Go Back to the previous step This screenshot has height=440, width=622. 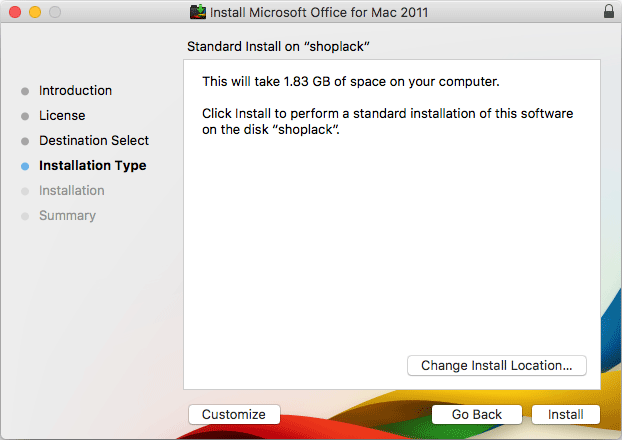(x=477, y=414)
